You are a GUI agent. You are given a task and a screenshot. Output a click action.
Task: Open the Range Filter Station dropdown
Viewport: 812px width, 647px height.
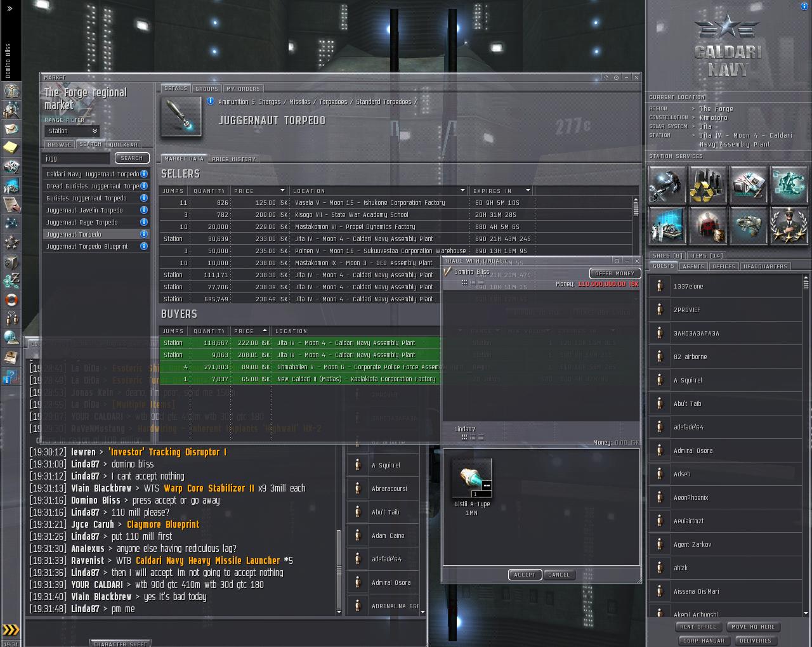(x=72, y=131)
